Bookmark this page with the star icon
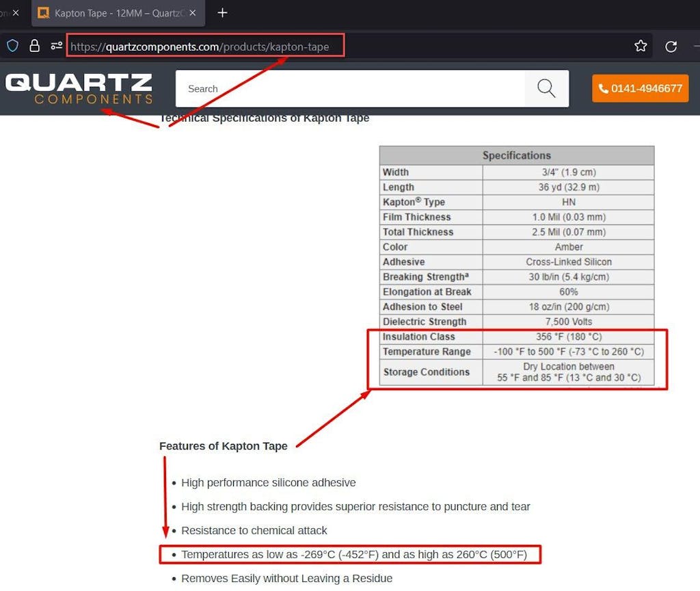The width and height of the screenshot is (700, 591). (641, 46)
